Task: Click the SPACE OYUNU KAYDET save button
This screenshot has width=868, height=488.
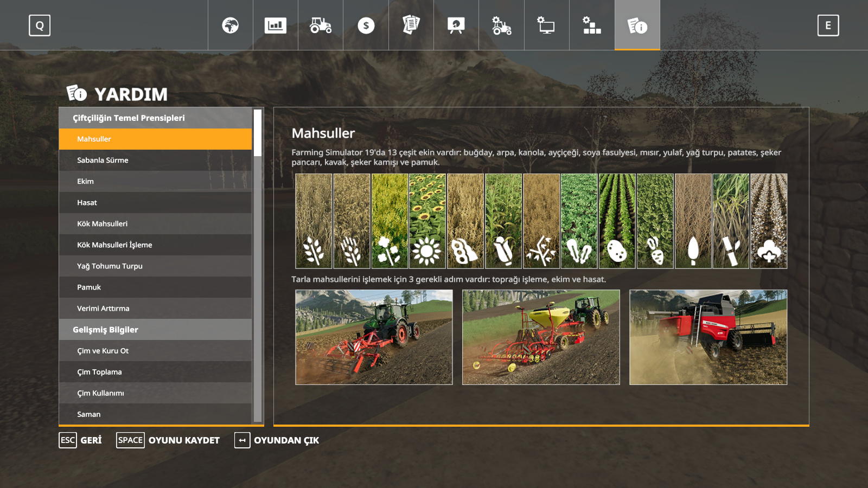Action: (168, 440)
